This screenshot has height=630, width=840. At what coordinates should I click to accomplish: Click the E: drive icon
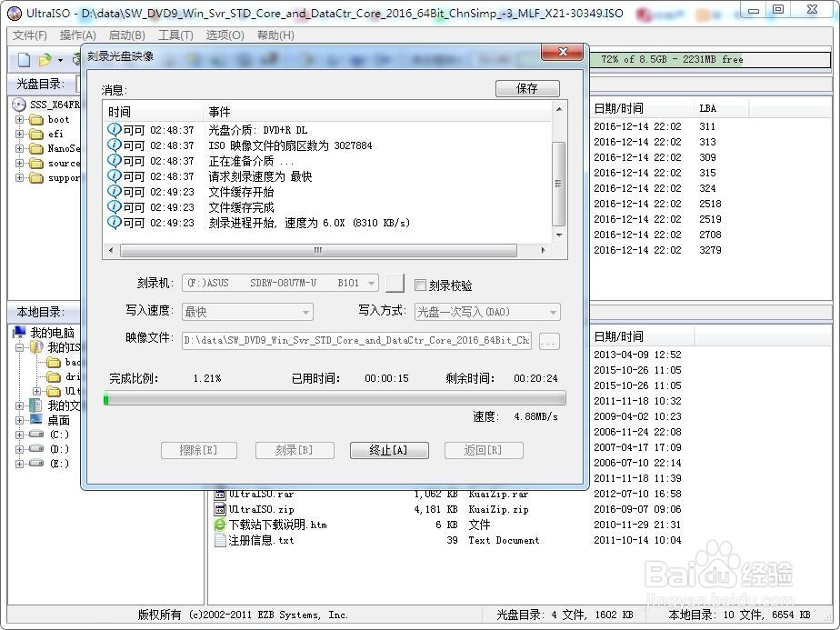coord(35,463)
